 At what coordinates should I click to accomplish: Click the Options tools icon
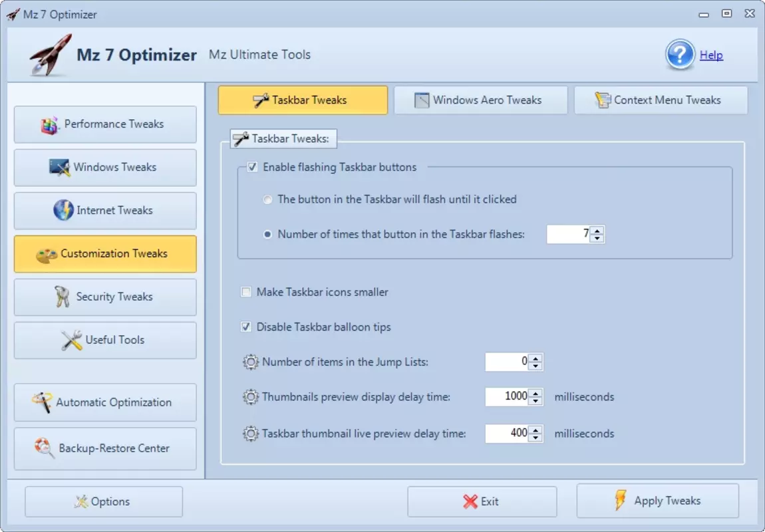coord(81,501)
